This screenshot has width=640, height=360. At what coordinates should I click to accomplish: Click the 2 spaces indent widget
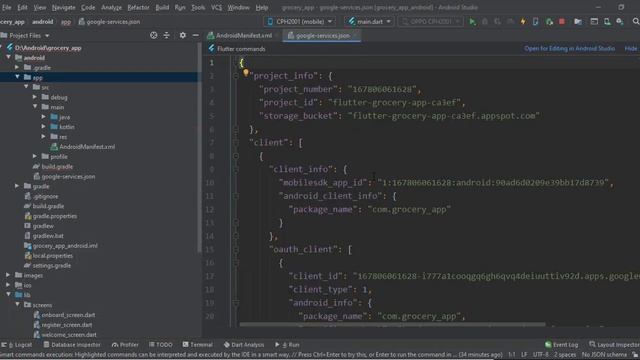coord(565,355)
